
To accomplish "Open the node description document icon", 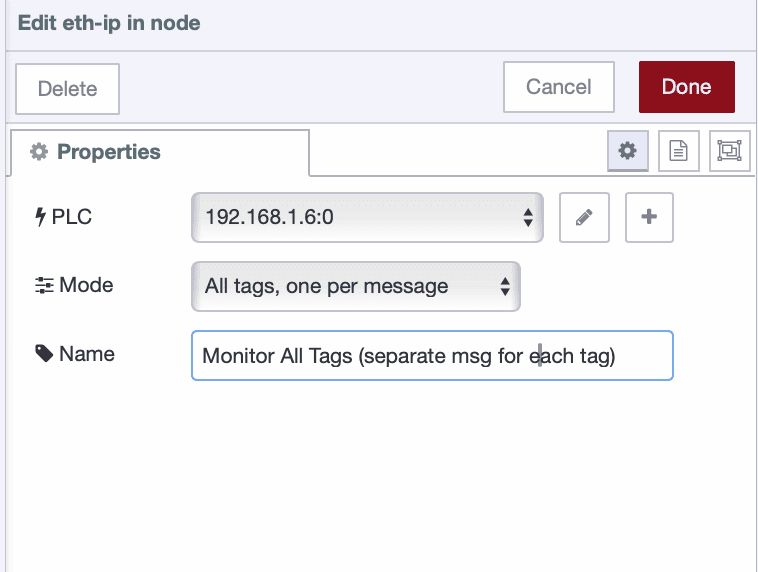I will 678,151.
